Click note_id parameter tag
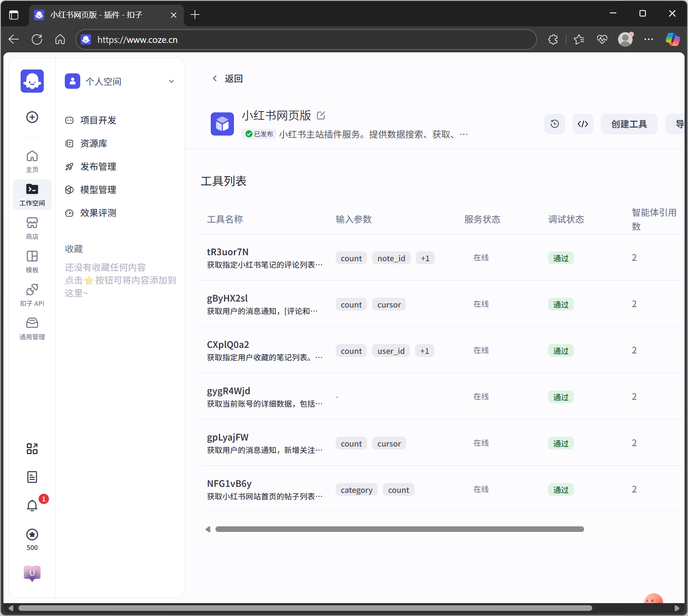 391,258
